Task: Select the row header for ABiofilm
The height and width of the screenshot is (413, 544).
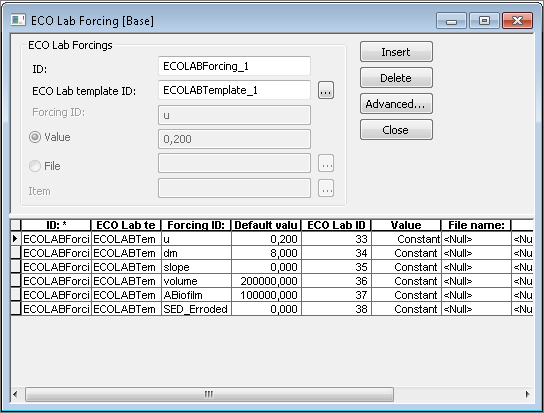Action: pyautogui.click(x=16, y=295)
